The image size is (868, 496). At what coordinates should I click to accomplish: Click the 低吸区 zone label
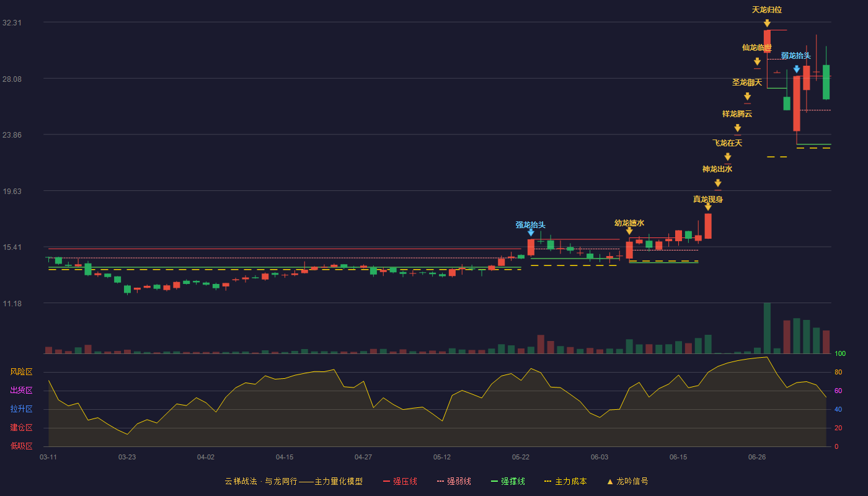(x=21, y=445)
